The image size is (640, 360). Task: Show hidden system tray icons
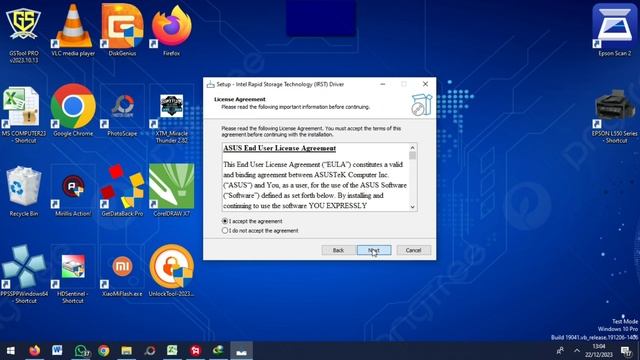(577, 351)
